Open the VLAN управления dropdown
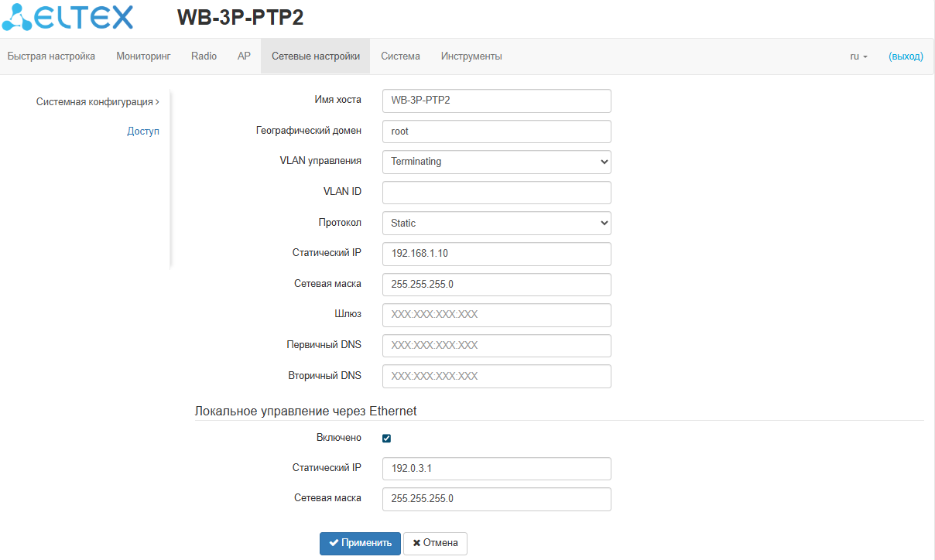935x560 pixels. pos(496,162)
